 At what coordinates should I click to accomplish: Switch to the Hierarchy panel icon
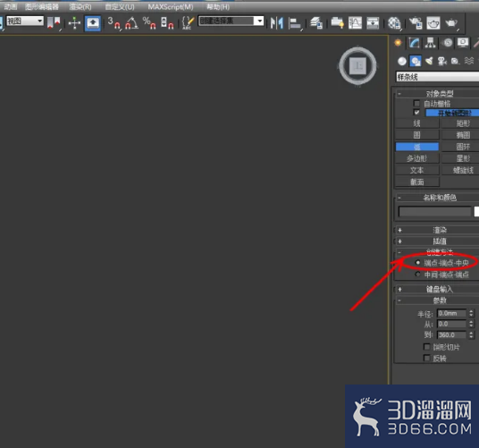coord(430,43)
